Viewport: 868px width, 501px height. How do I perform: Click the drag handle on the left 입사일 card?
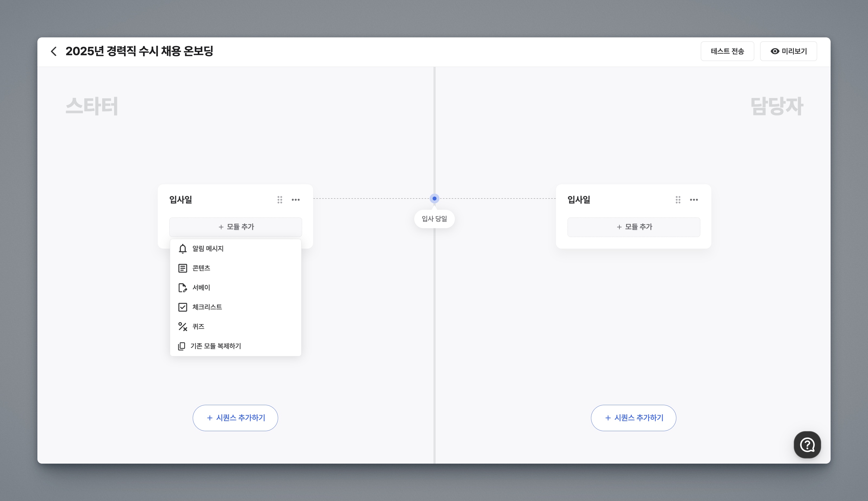tap(280, 200)
